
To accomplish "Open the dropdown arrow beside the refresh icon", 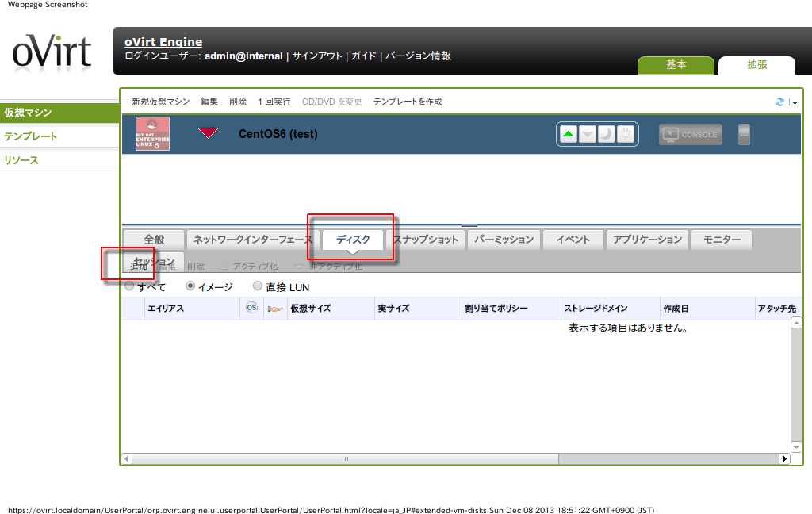I will tap(795, 103).
